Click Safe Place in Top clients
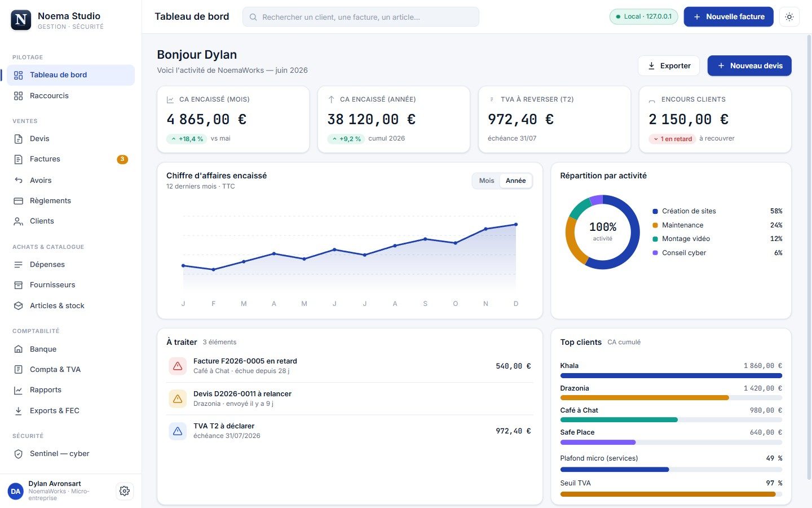This screenshot has height=508, width=812. (x=577, y=432)
